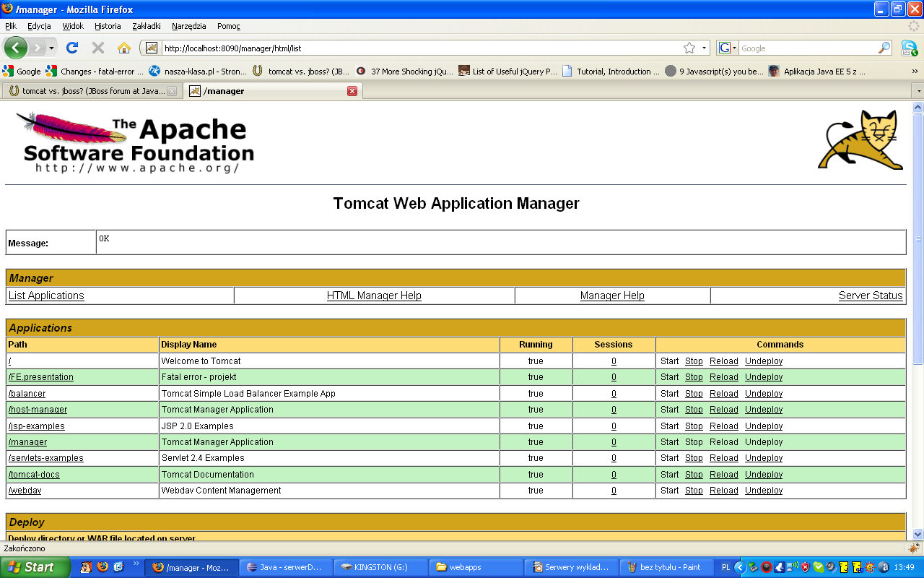Screen dimensions: 924x578
Task: Switch to the KINGSTON (G:) taskbar window
Action: pos(381,567)
